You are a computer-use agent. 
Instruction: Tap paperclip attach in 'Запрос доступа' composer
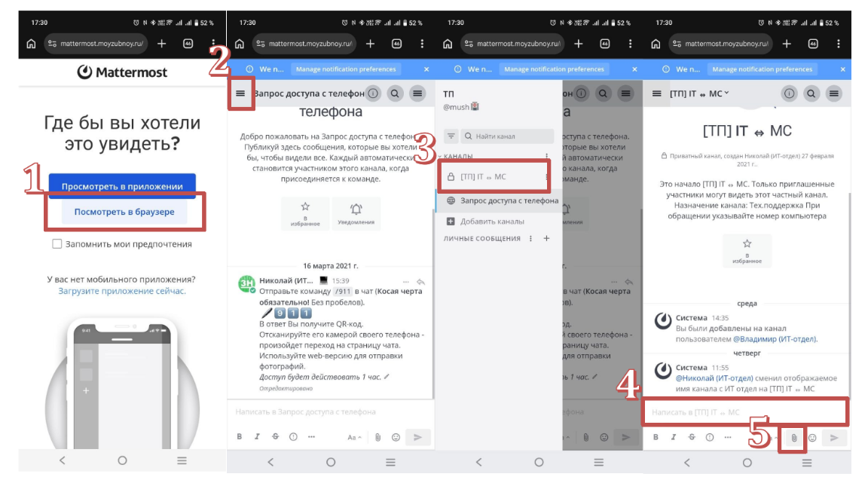point(377,437)
